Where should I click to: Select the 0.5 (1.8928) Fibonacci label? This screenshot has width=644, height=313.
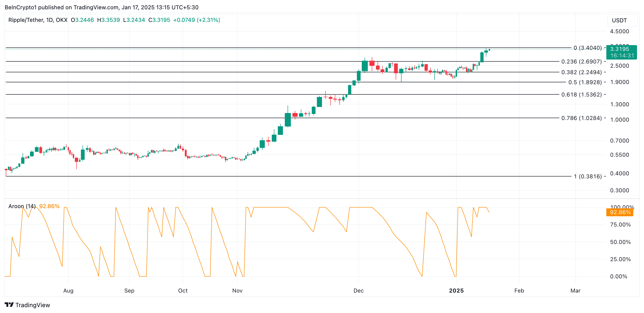coord(585,82)
